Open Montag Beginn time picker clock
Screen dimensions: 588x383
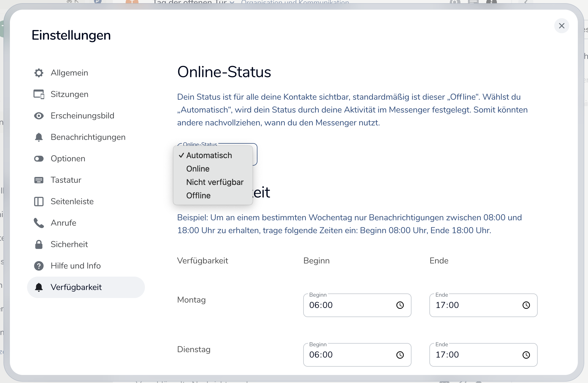[400, 305]
